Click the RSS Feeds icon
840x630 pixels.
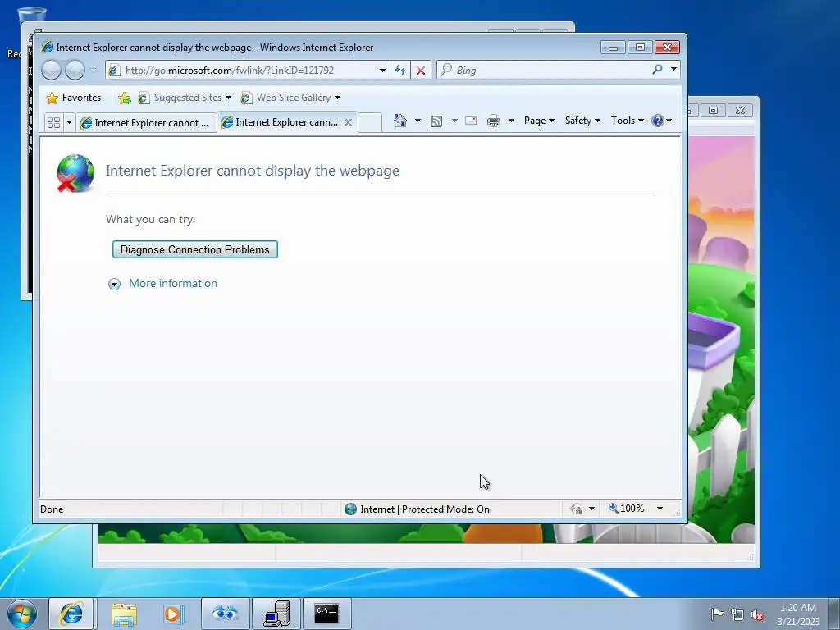pos(436,121)
